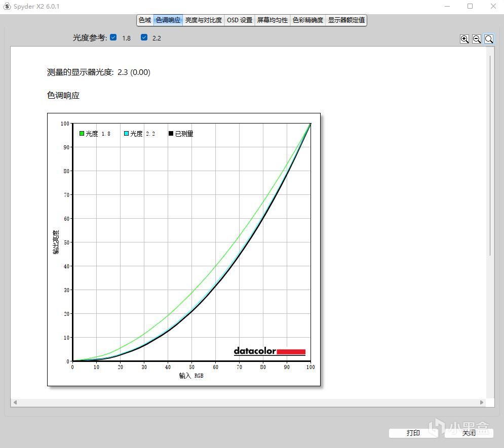
Task: Disable the 1.8 光度参考 checkbox
Action: point(113,37)
